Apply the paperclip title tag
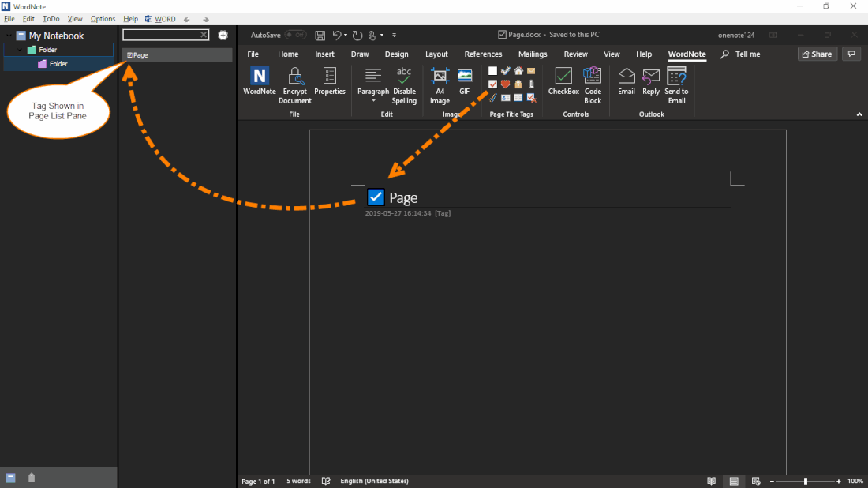This screenshot has height=488, width=868. coord(531,84)
